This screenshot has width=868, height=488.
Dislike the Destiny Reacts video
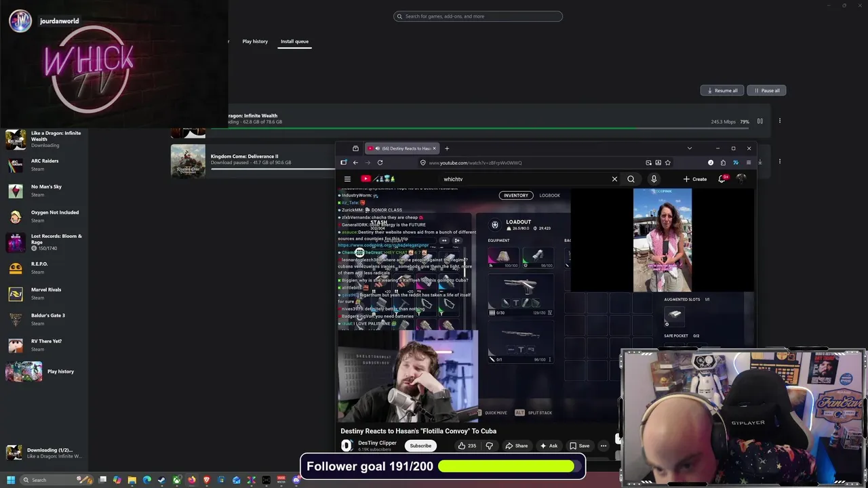coord(489,445)
